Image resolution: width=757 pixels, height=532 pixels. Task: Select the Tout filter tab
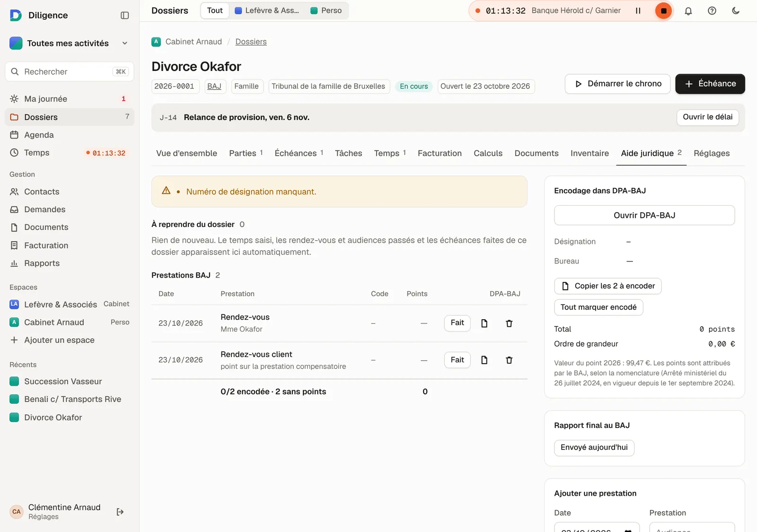[x=215, y=10]
